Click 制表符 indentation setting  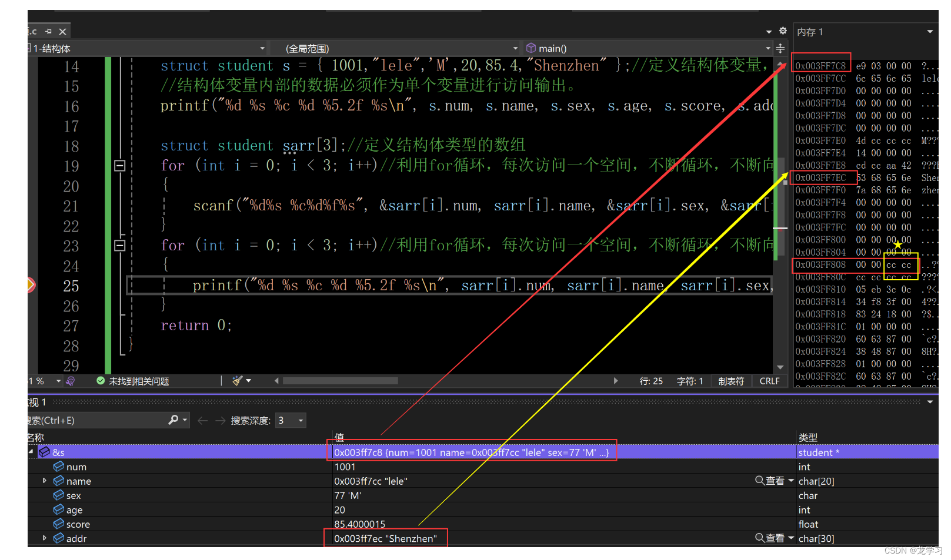pos(731,381)
